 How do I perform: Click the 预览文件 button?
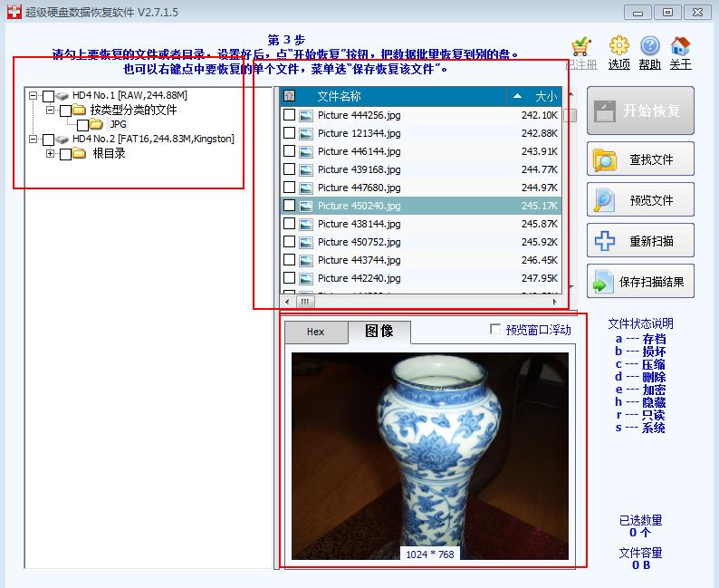[640, 200]
